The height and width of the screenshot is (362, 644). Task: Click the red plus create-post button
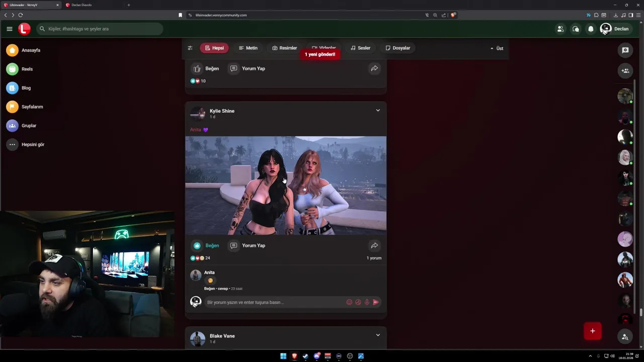coord(593,331)
